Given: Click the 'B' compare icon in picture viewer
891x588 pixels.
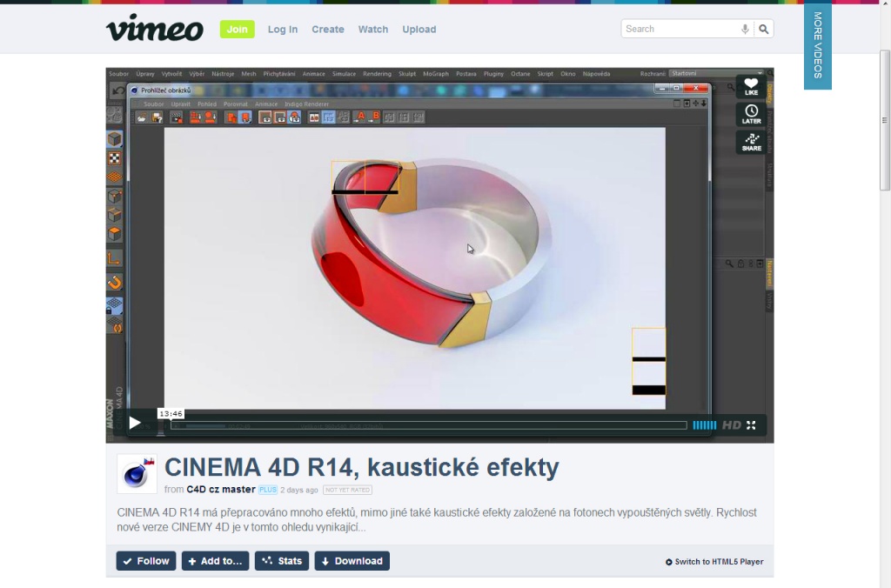Looking at the screenshot, I should (x=374, y=117).
